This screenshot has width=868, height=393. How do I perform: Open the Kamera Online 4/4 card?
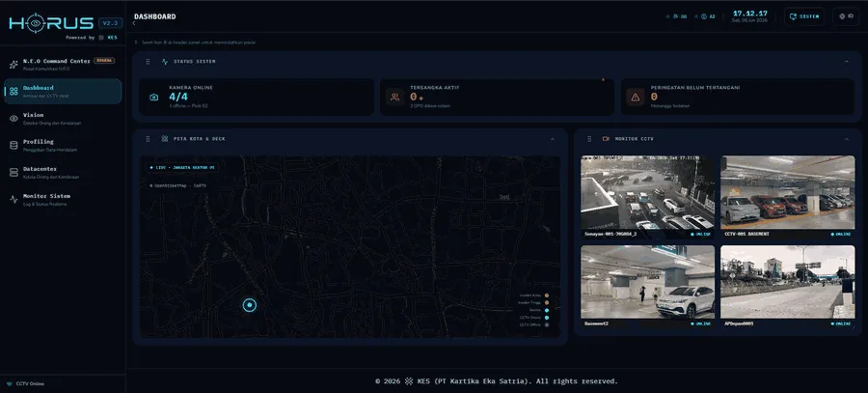(x=257, y=97)
